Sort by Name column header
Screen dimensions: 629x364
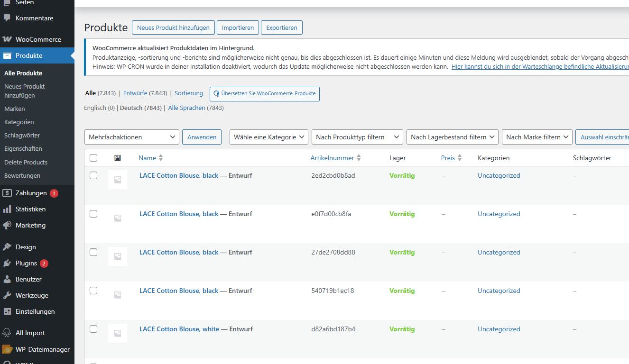click(x=147, y=158)
